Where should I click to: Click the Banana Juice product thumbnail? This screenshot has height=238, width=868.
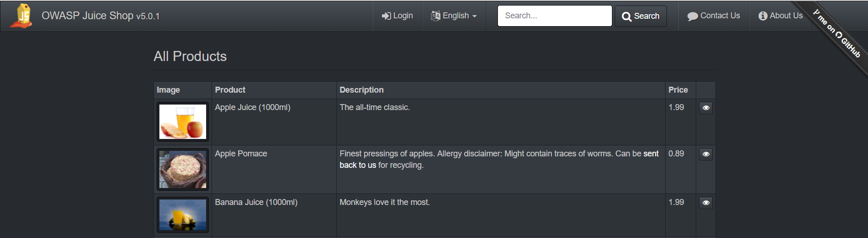(183, 215)
